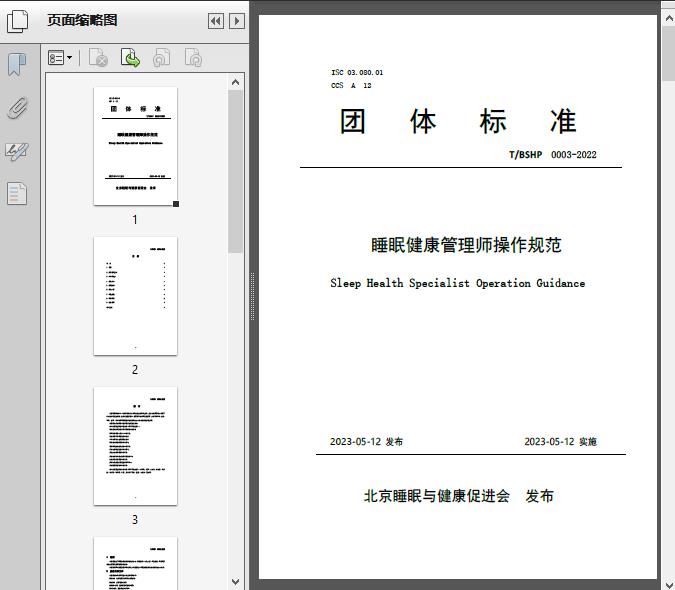Rotate pages clockwise icon
The image size is (675, 590).
point(193,58)
